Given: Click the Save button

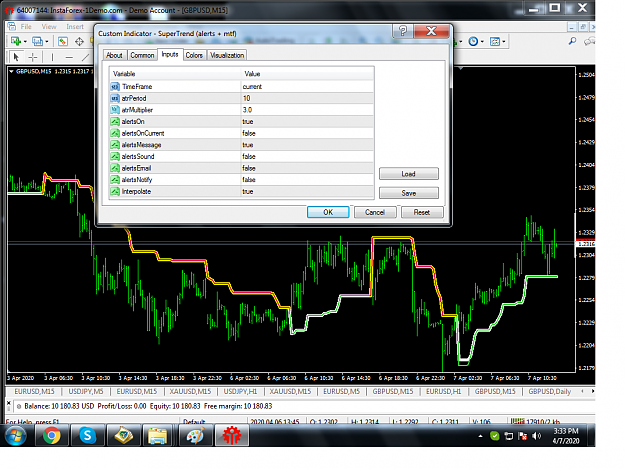Looking at the screenshot, I should [409, 193].
